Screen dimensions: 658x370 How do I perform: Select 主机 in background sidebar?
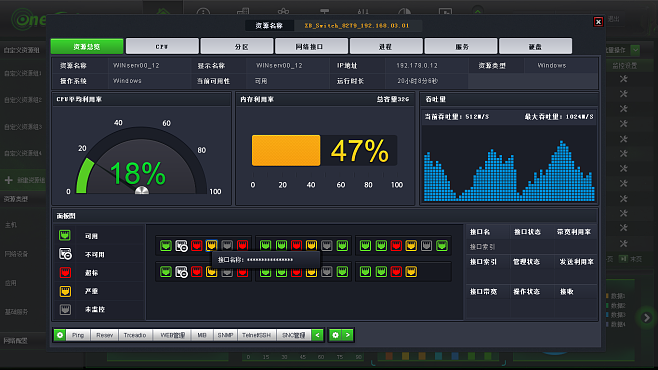[11, 225]
